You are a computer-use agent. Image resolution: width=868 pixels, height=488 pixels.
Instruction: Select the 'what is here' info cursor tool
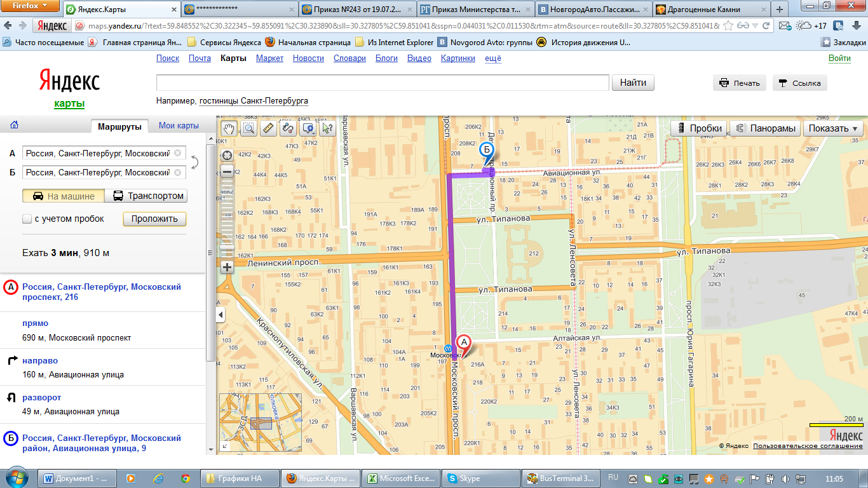coord(327,128)
